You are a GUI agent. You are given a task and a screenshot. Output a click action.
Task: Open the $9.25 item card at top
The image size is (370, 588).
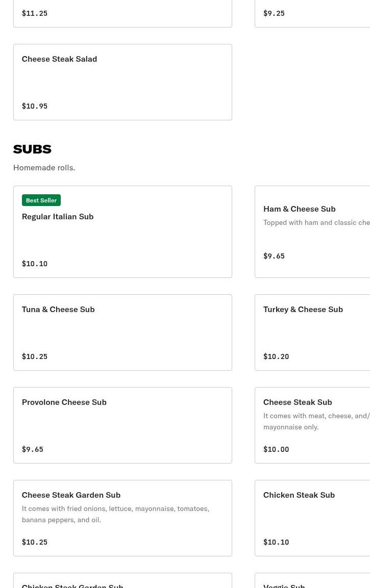[x=312, y=13]
